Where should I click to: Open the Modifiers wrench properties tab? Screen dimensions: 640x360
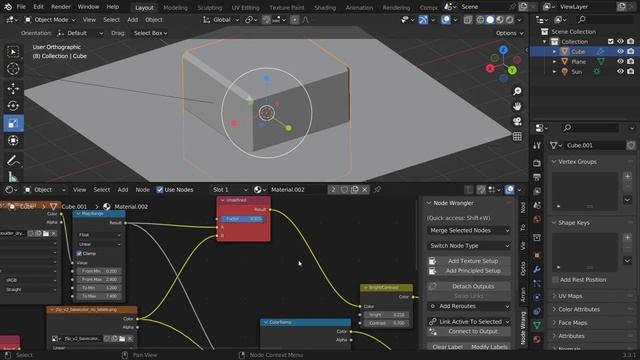click(537, 269)
